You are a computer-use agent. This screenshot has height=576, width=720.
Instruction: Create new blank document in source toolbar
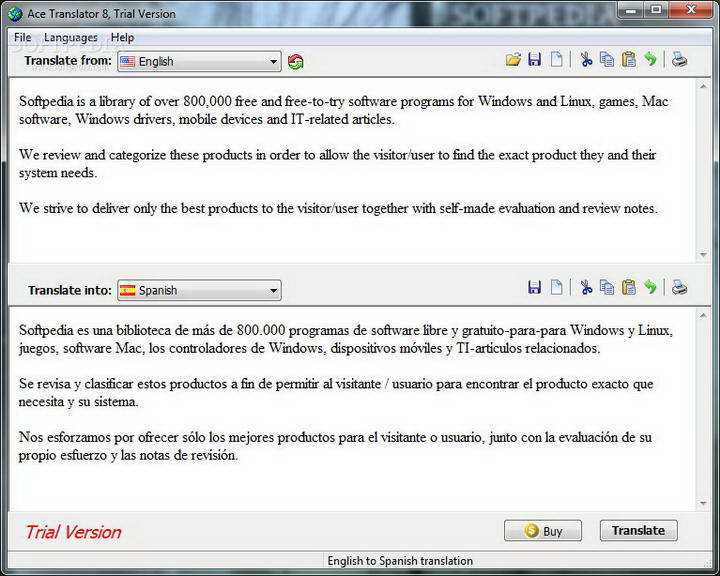click(556, 60)
